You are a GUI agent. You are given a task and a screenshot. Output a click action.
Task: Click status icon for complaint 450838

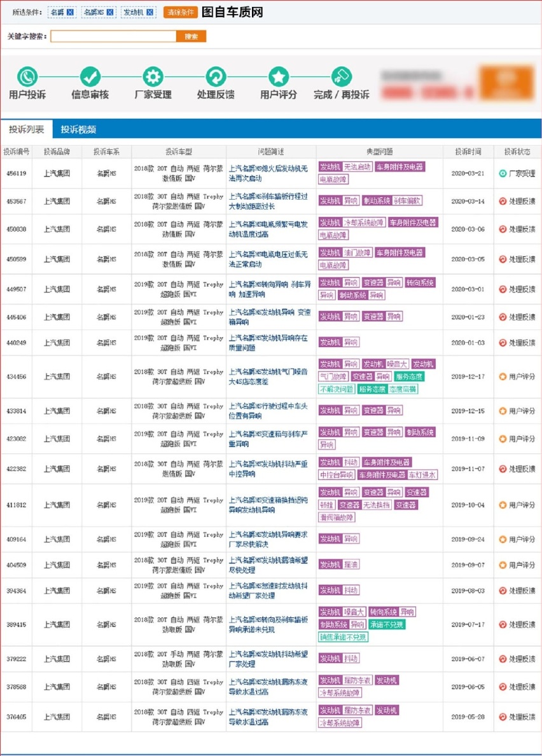point(503,229)
